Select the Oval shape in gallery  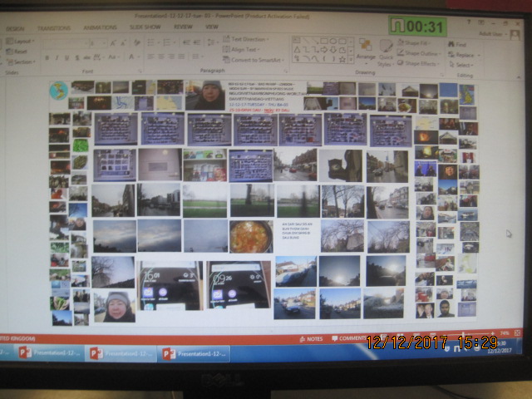pos(333,41)
